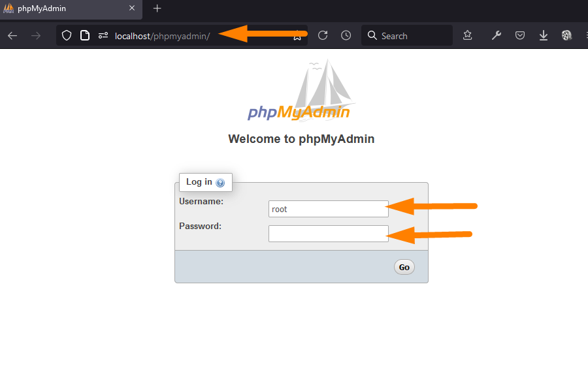Image resolution: width=588 pixels, height=374 pixels.
Task: Click the Search field in toolbar
Action: tap(407, 36)
